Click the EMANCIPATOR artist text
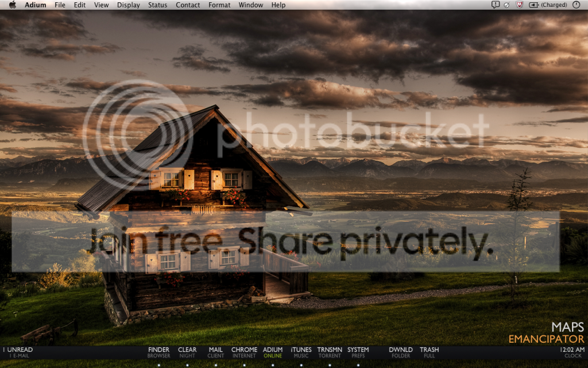The image size is (588, 368). 547,339
